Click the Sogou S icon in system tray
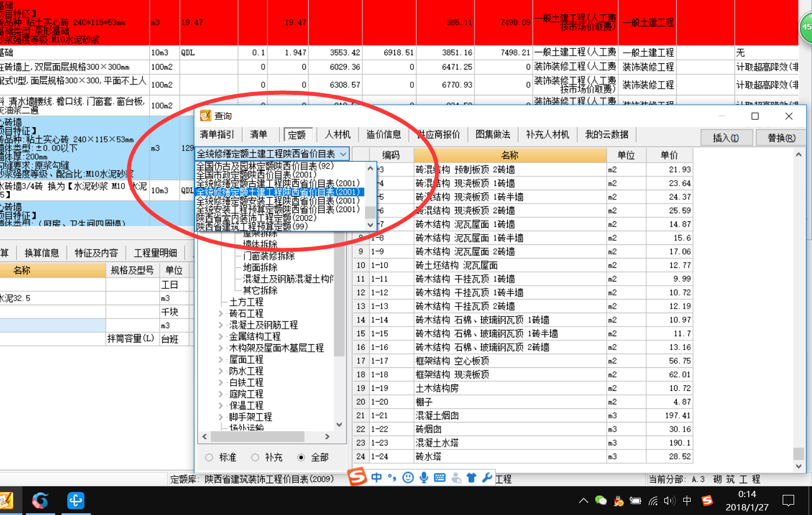The height and width of the screenshot is (515, 812). coord(707,501)
